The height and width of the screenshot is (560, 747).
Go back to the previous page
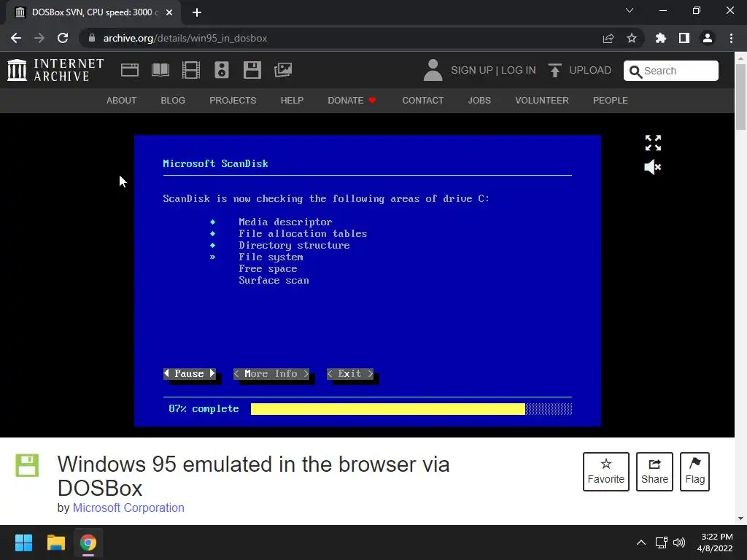(16, 38)
